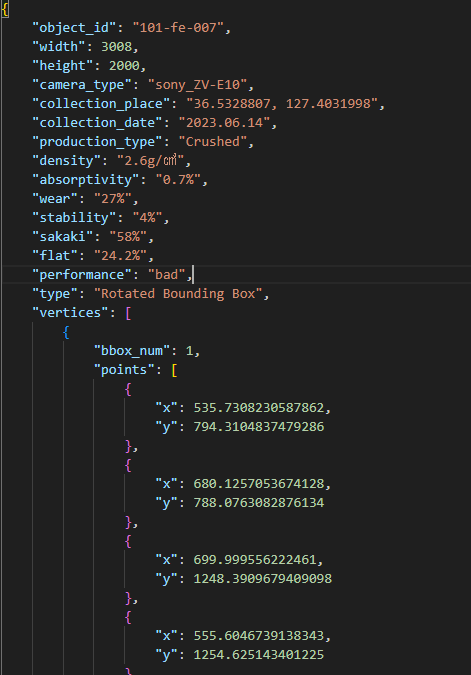The width and height of the screenshot is (471, 675).
Task: Click the yellow bracket after "points"
Action: 174,370
